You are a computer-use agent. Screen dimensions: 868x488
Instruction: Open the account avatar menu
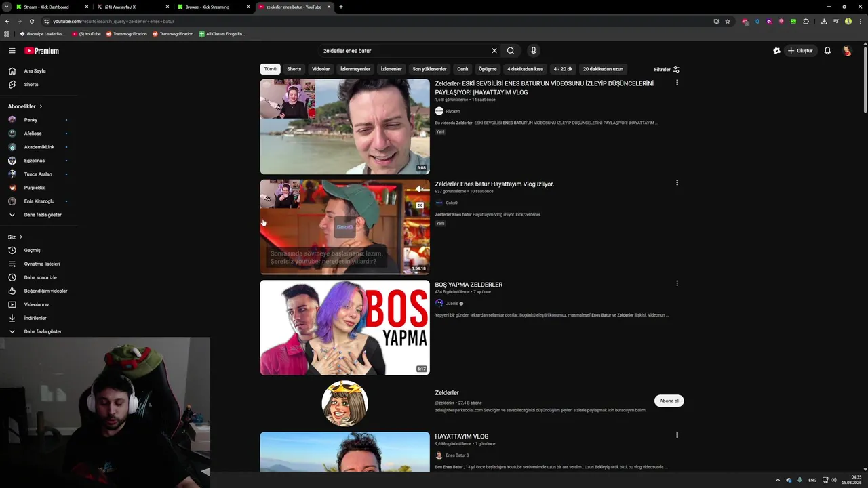tap(847, 51)
